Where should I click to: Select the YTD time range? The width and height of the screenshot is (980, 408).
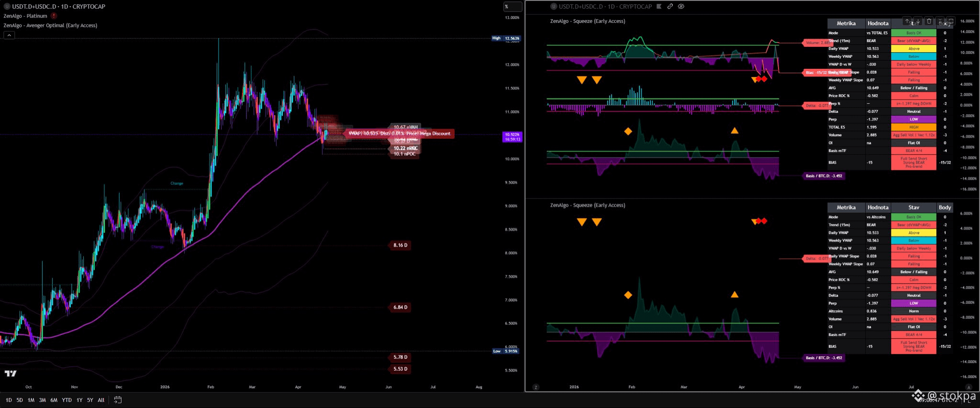pos(67,400)
